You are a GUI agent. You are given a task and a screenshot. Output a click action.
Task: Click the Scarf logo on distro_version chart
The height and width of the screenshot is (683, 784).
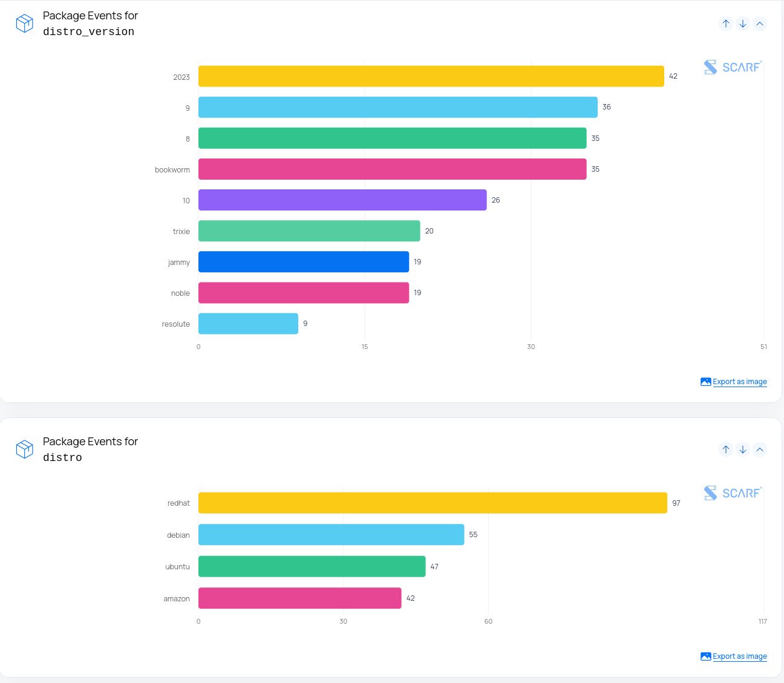point(733,67)
